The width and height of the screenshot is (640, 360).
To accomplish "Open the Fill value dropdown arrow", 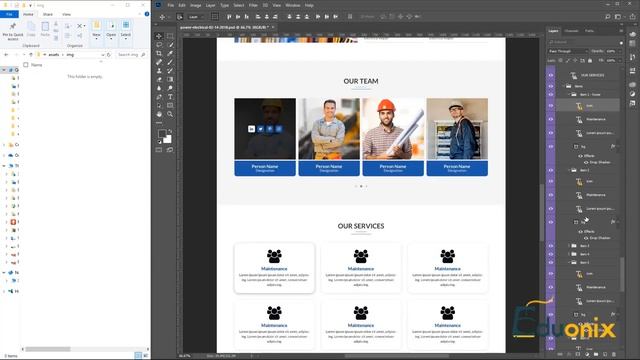I will point(619,60).
